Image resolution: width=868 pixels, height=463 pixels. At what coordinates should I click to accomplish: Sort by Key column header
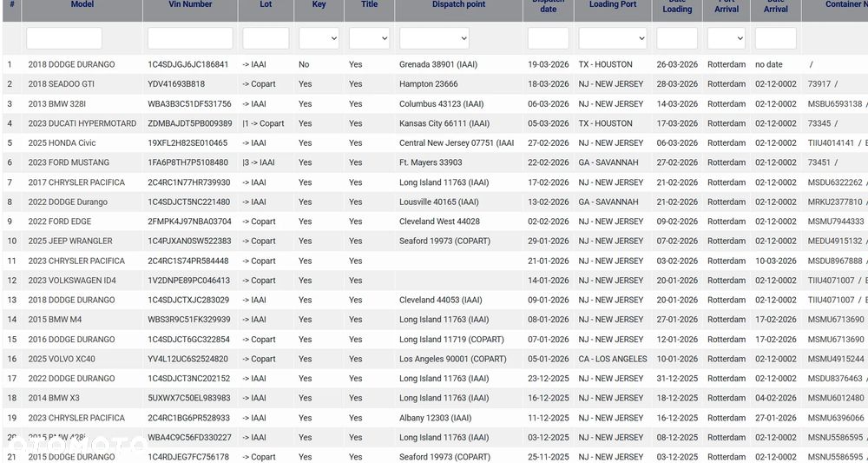pos(319,4)
